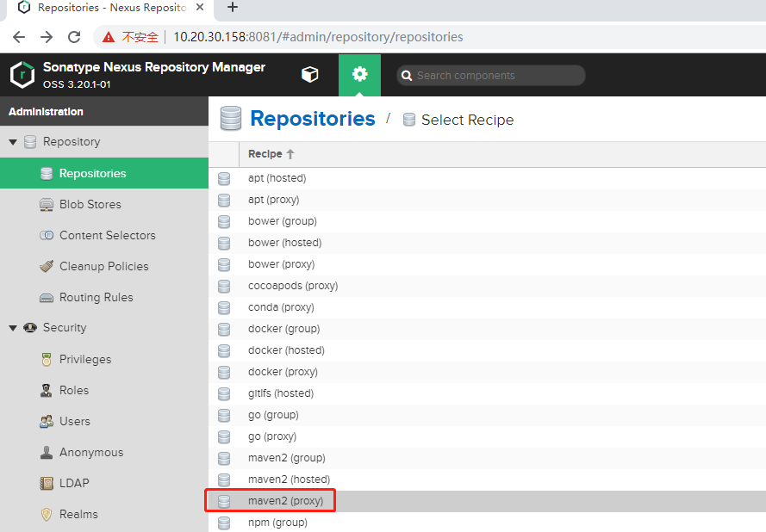Click the Anonymous silhouette icon
This screenshot has height=532, width=766.
tap(47, 453)
